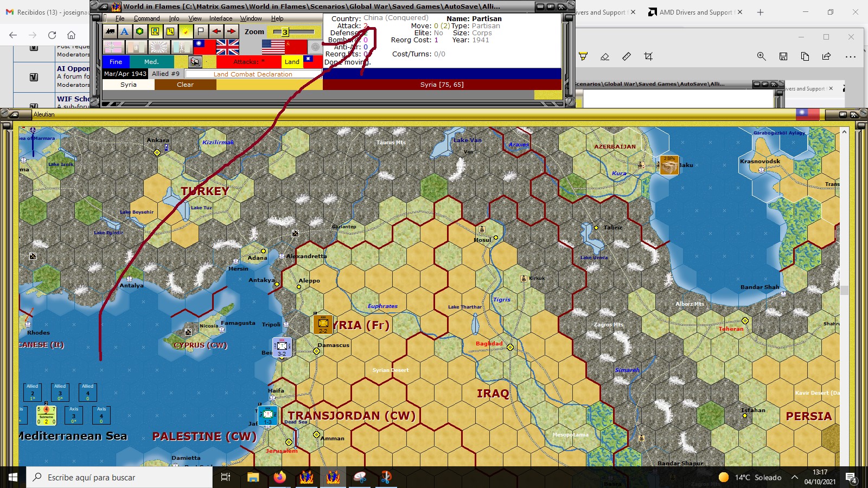
Task: Click the red Attacks button
Action: coord(249,62)
